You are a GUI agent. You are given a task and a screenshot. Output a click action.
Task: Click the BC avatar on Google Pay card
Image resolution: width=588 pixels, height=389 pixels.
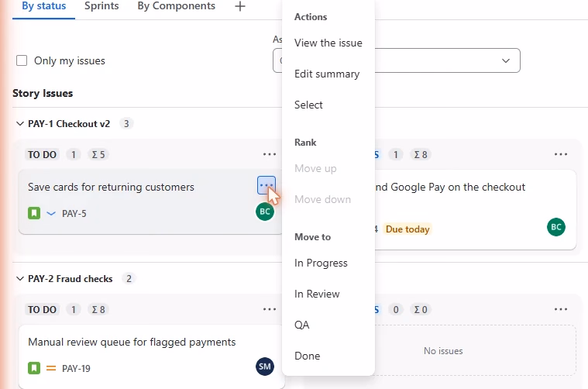556,227
